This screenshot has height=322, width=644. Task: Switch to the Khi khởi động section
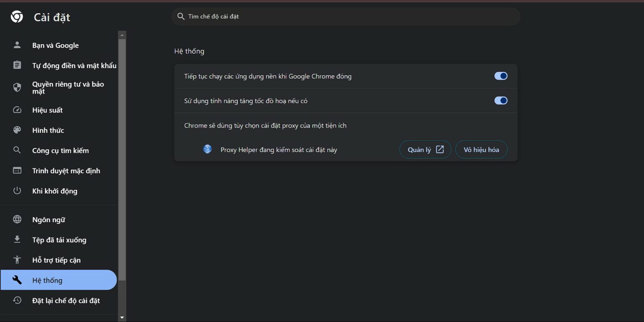(x=55, y=191)
